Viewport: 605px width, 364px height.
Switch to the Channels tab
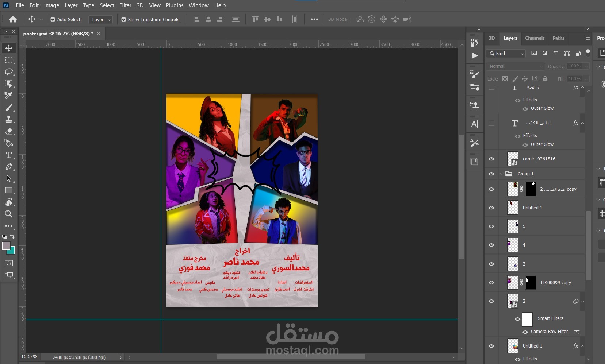click(535, 38)
